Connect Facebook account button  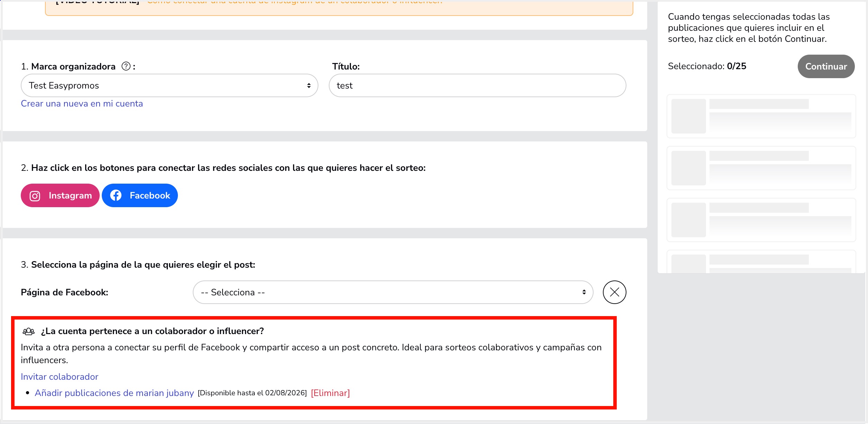(x=140, y=195)
